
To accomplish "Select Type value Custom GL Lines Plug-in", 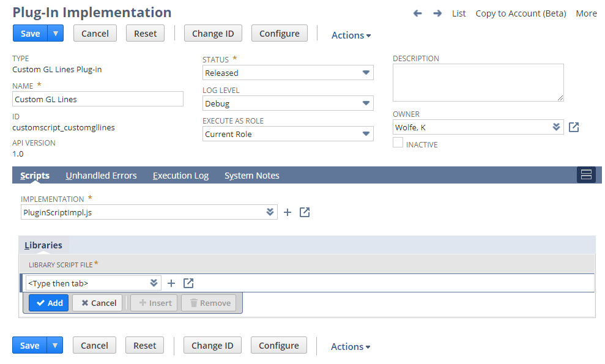I will coord(57,70).
